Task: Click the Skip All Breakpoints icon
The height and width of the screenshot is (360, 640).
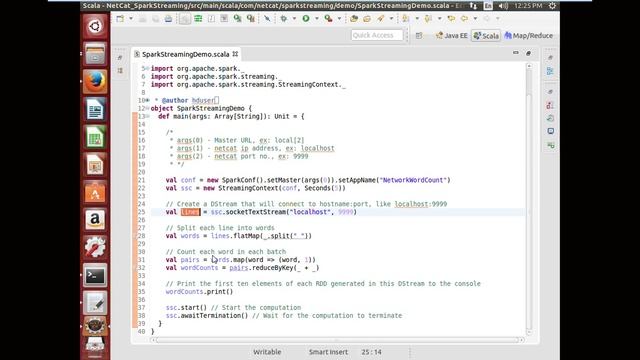Action: tap(267, 18)
